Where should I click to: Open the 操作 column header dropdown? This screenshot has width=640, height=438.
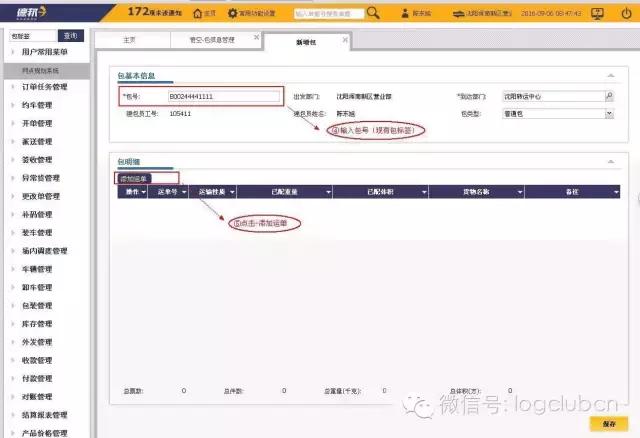click(144, 192)
